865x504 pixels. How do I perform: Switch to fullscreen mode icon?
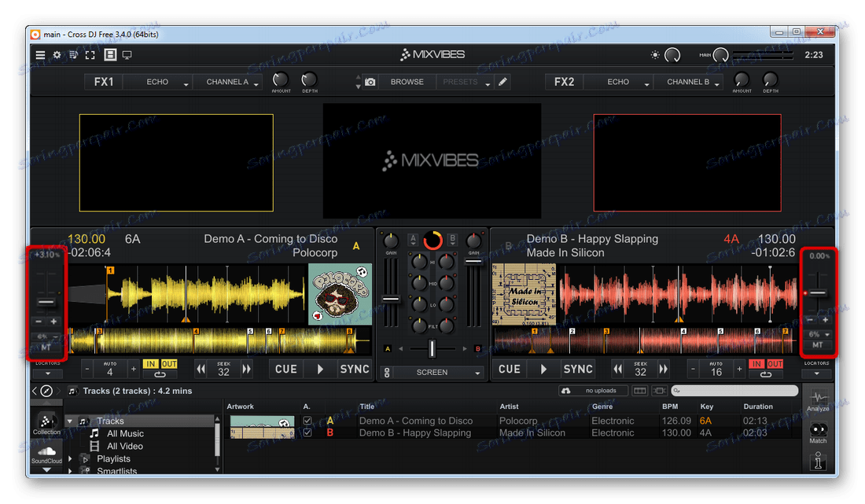pyautogui.click(x=90, y=55)
